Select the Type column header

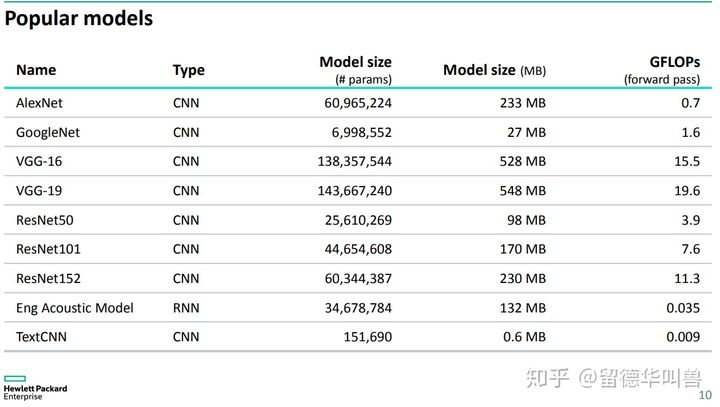click(x=189, y=71)
